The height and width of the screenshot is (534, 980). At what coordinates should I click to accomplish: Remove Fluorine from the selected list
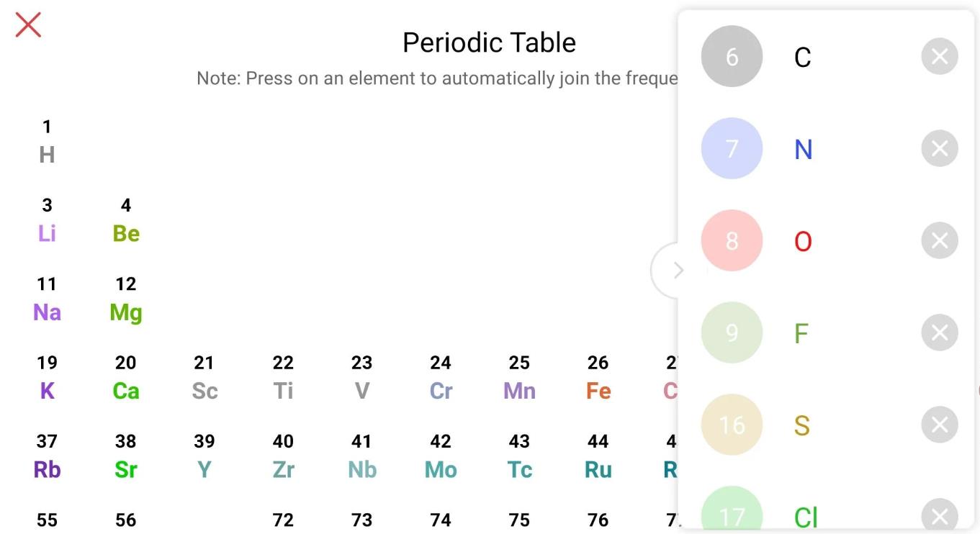(939, 333)
